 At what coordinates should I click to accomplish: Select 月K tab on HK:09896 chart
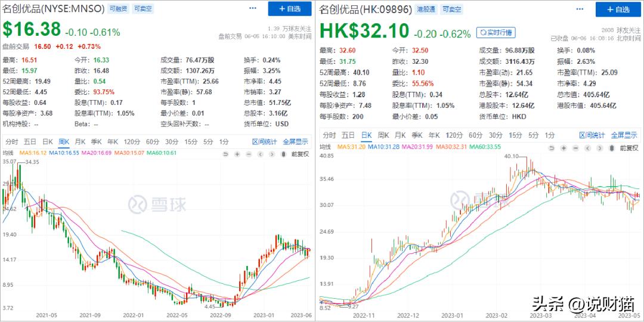pyautogui.click(x=400, y=135)
